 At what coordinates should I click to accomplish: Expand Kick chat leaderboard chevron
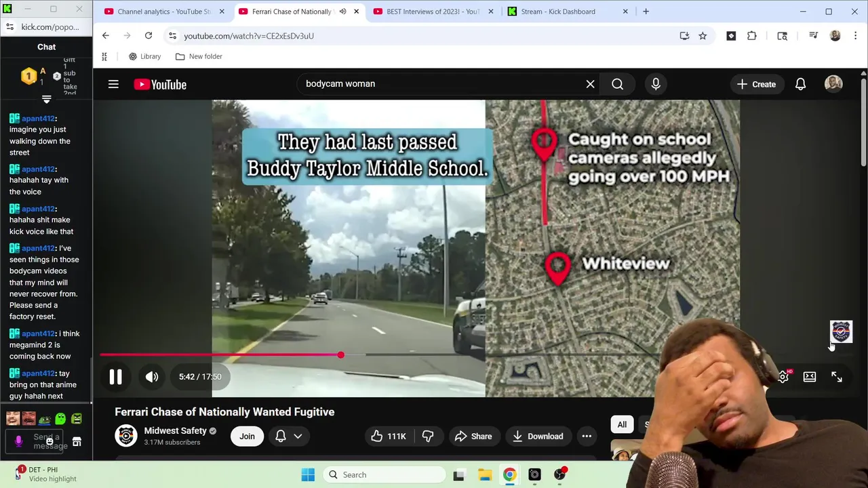coord(46,100)
